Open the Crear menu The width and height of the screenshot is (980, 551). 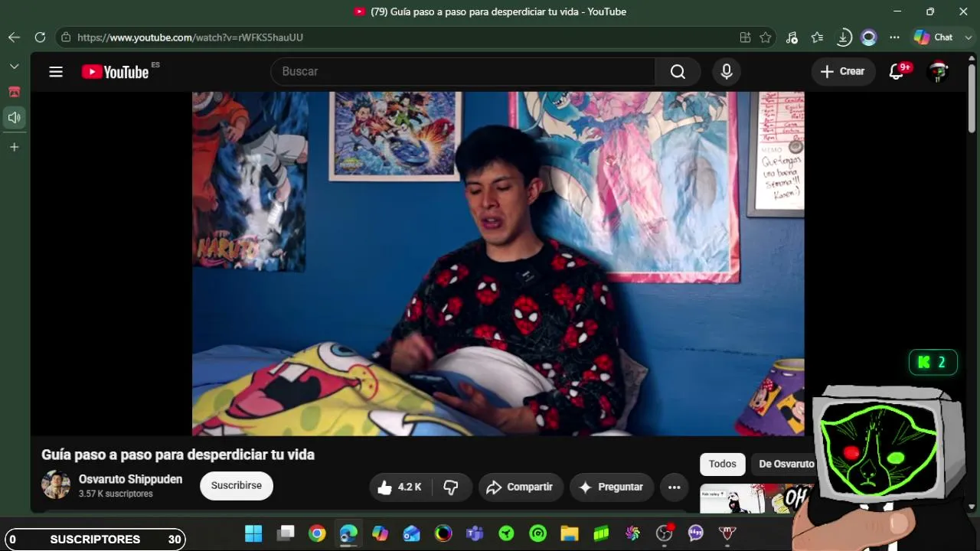click(x=843, y=71)
